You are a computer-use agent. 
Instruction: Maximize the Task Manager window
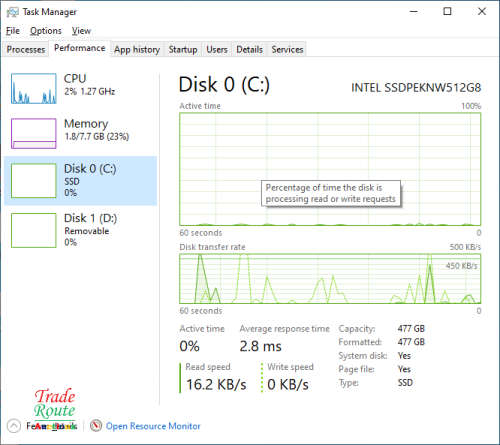pos(447,12)
